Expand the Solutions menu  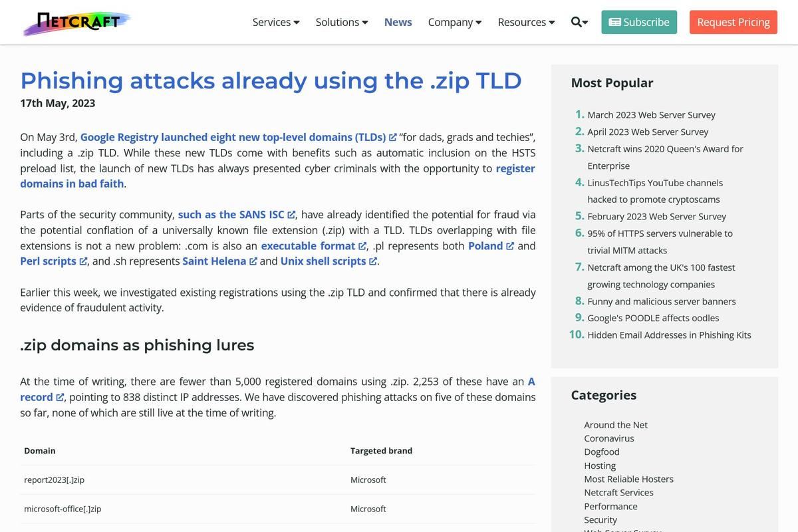(x=342, y=22)
